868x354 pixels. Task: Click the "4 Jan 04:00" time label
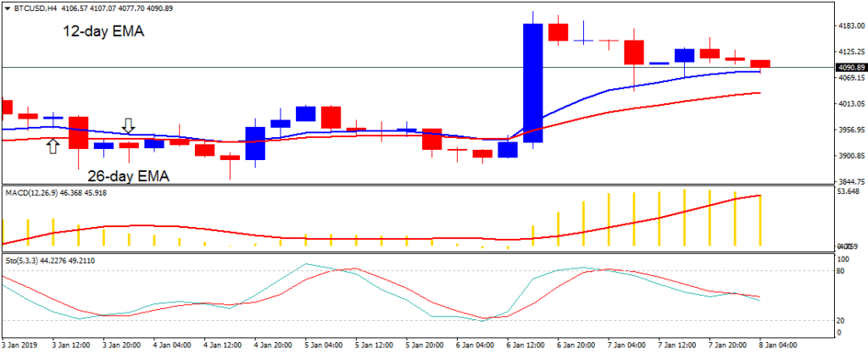pyautogui.click(x=173, y=346)
